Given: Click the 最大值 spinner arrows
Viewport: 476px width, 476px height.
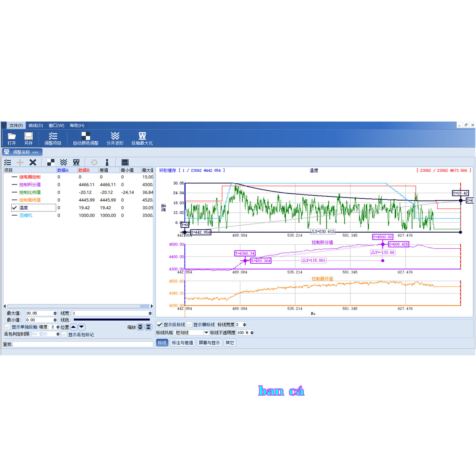Looking at the screenshot, I should pyautogui.click(x=55, y=313).
